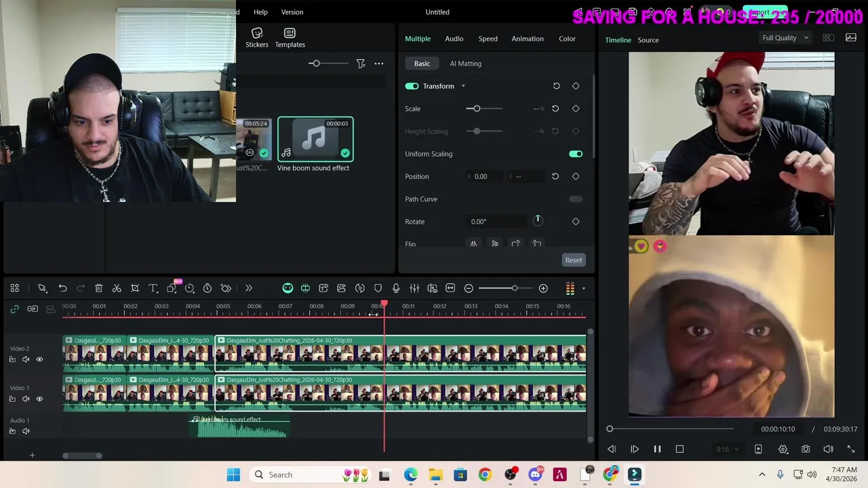Open the Version menu
The image size is (868, 488).
point(292,12)
